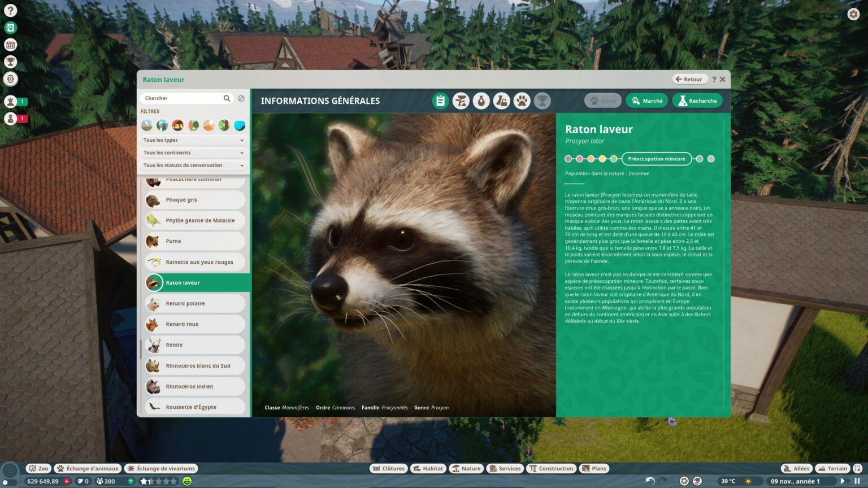Open the animal nutrition tab

click(x=481, y=101)
